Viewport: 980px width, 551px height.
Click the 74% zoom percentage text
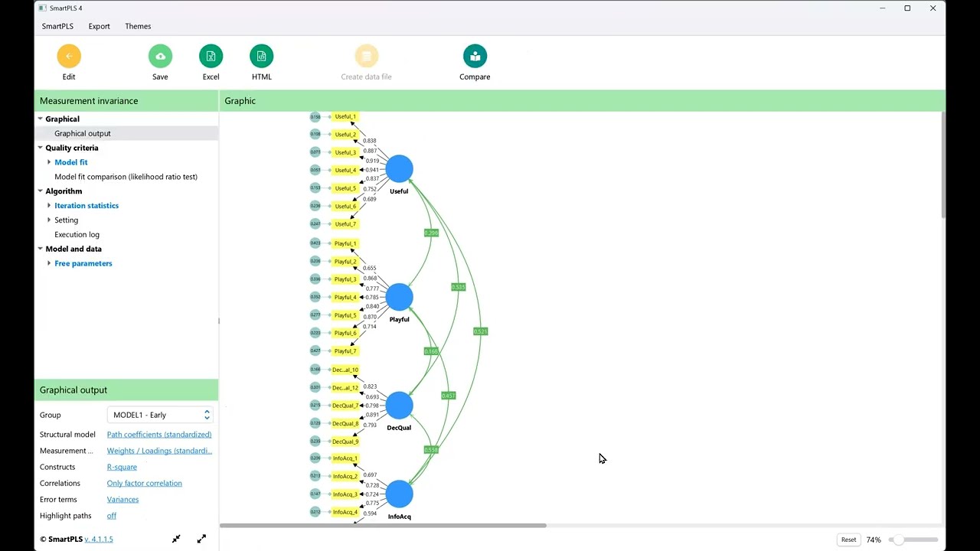click(x=874, y=540)
